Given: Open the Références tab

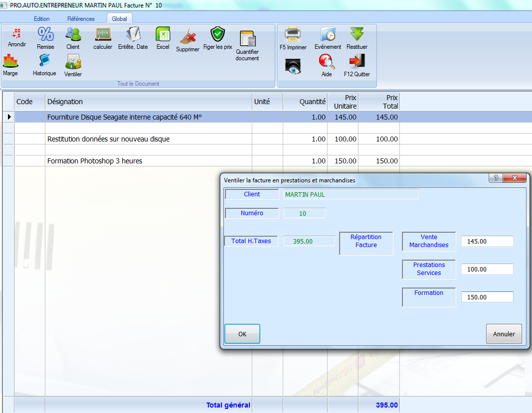Looking at the screenshot, I should point(81,19).
